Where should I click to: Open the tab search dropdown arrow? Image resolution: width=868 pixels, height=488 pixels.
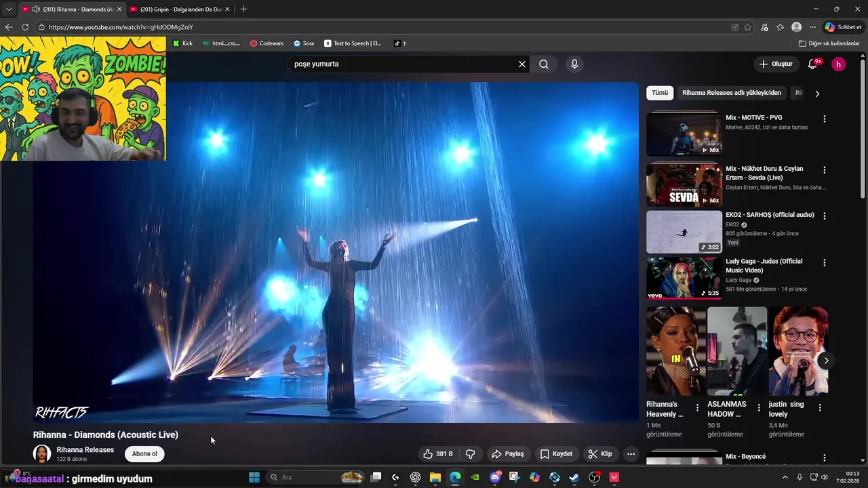point(8,9)
